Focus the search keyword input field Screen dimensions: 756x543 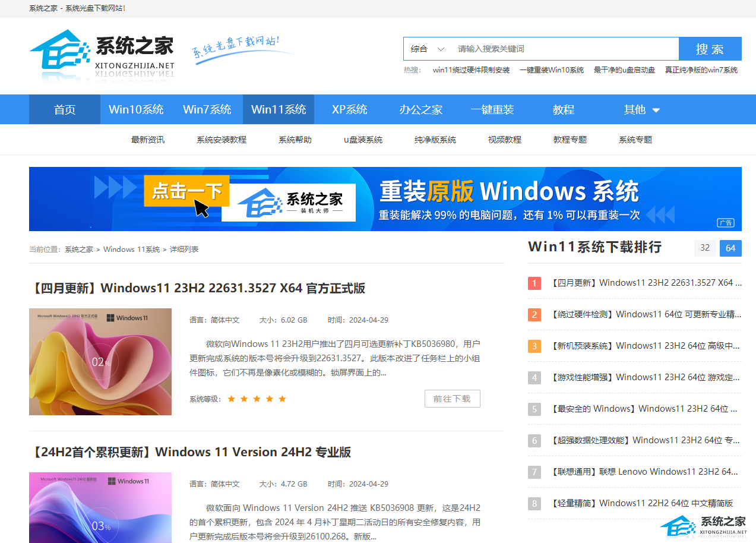(564, 49)
